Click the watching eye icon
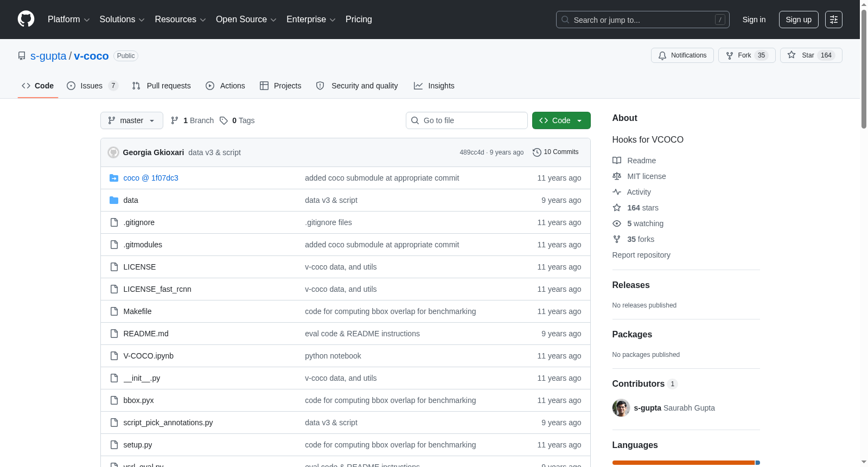 pyautogui.click(x=617, y=223)
